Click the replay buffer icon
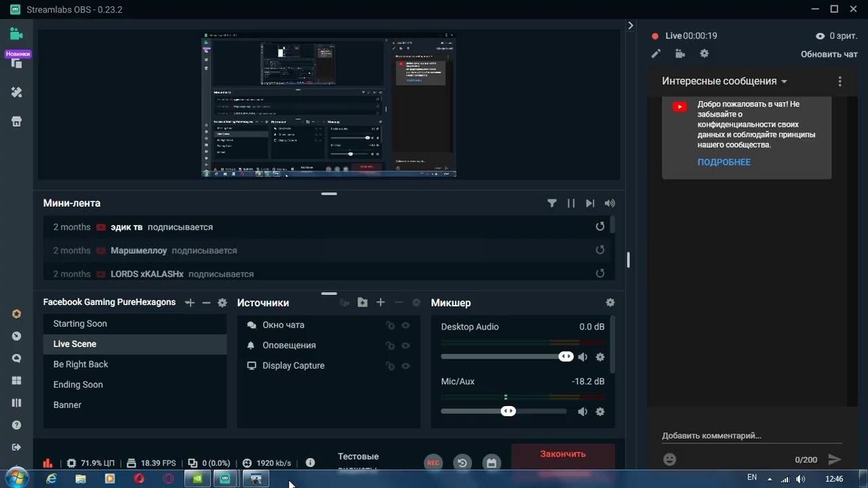Image resolution: width=868 pixels, height=488 pixels. coord(462,463)
